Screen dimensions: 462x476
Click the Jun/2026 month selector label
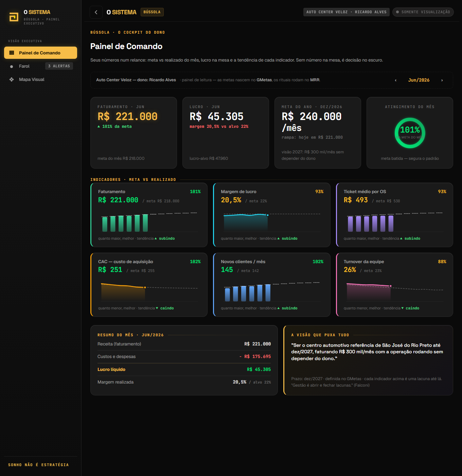point(419,80)
